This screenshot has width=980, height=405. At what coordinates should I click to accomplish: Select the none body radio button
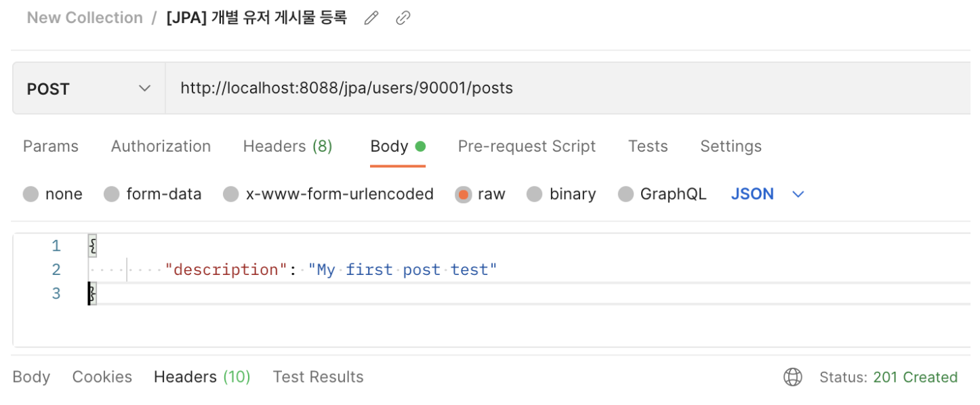(x=30, y=194)
